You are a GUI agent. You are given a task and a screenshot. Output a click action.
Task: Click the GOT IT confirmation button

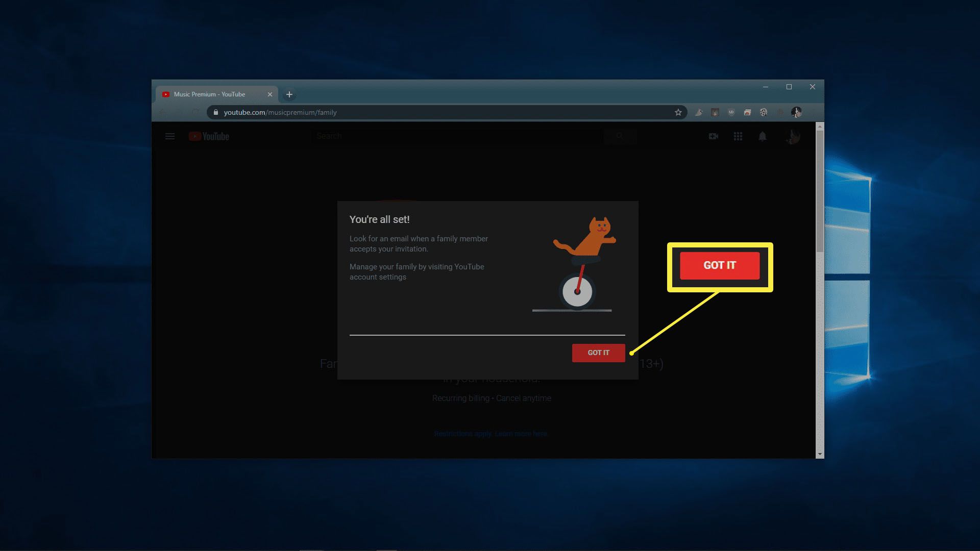pyautogui.click(x=598, y=353)
